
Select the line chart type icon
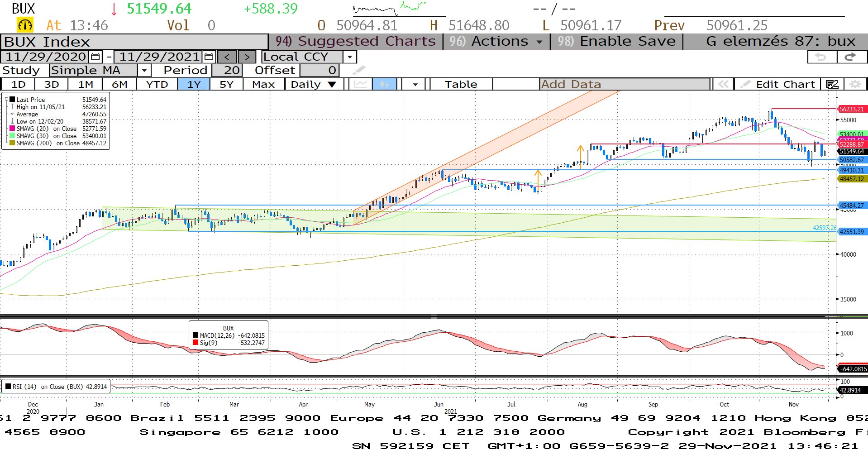tap(361, 84)
